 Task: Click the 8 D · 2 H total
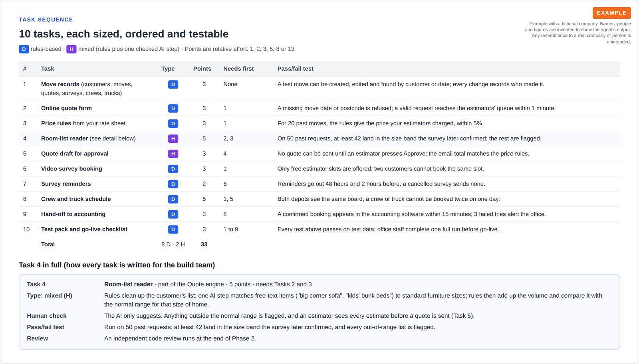point(173,244)
